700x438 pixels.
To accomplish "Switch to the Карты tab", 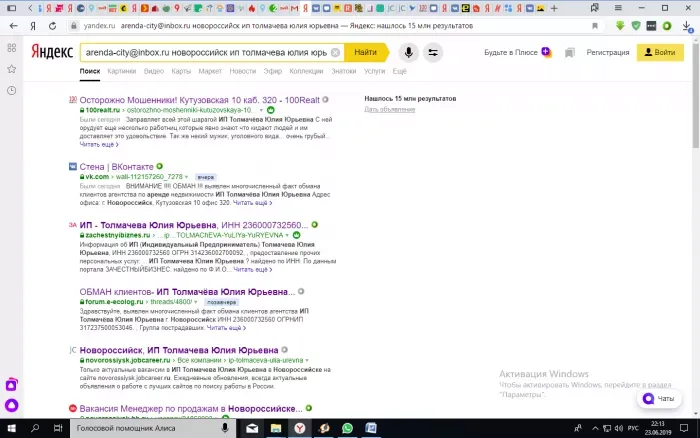I will (x=181, y=71).
